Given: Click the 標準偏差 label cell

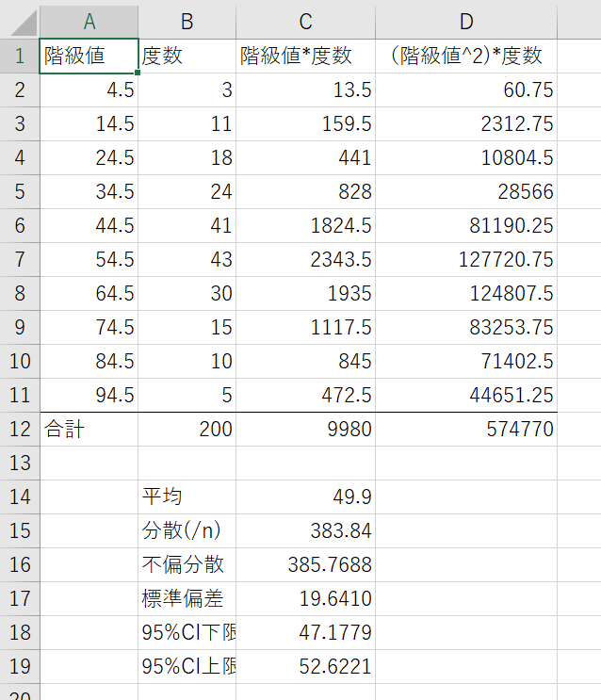Looking at the screenshot, I should pos(187,598).
